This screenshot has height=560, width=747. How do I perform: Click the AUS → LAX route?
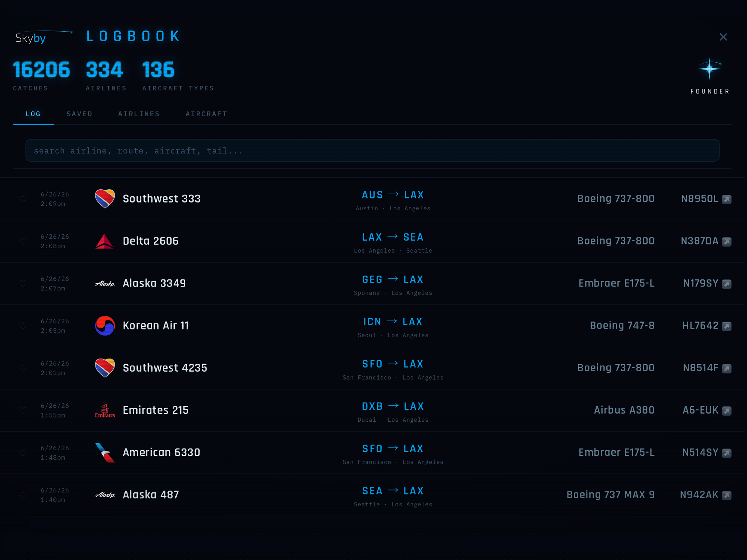[393, 195]
